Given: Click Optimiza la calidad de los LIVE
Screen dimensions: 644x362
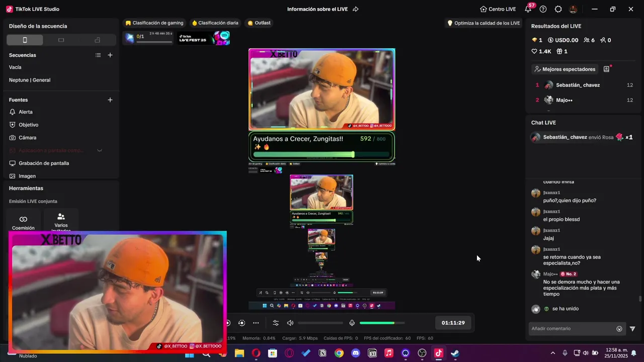Looking at the screenshot, I should click(x=484, y=23).
